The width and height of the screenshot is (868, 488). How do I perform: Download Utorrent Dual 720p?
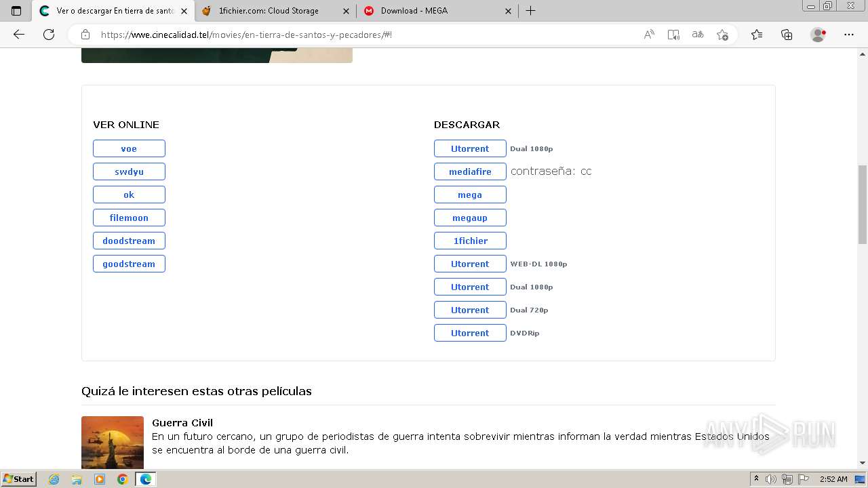coord(470,310)
